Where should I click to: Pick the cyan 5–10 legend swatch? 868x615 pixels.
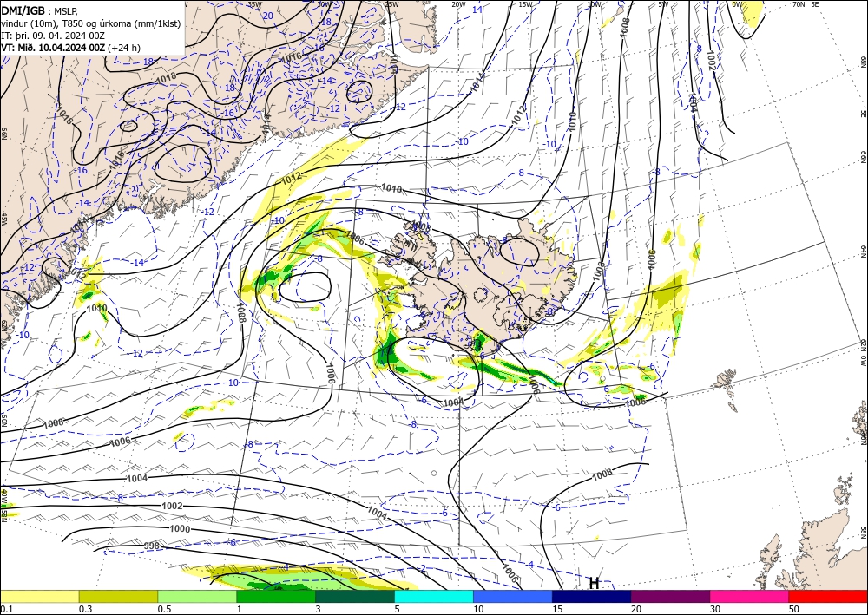coord(434,596)
